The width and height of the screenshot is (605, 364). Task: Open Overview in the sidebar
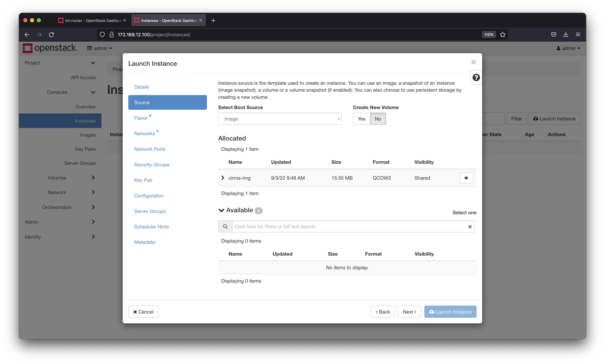(x=85, y=107)
